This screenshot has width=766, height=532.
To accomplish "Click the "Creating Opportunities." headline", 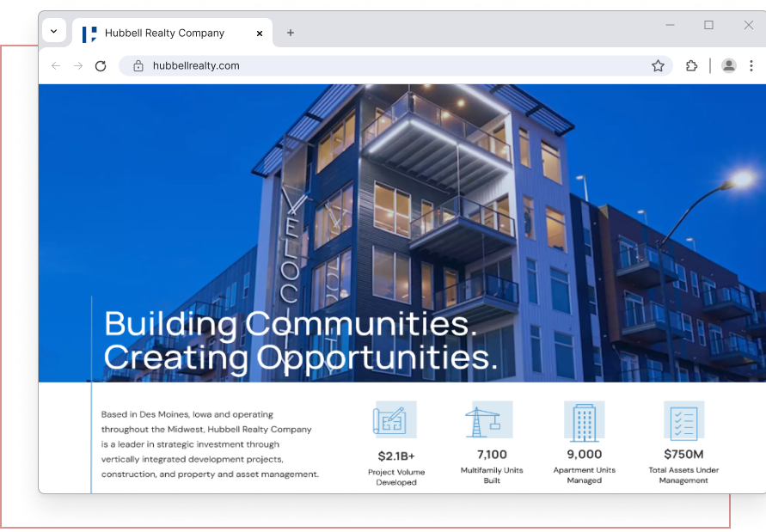I will [x=301, y=358].
